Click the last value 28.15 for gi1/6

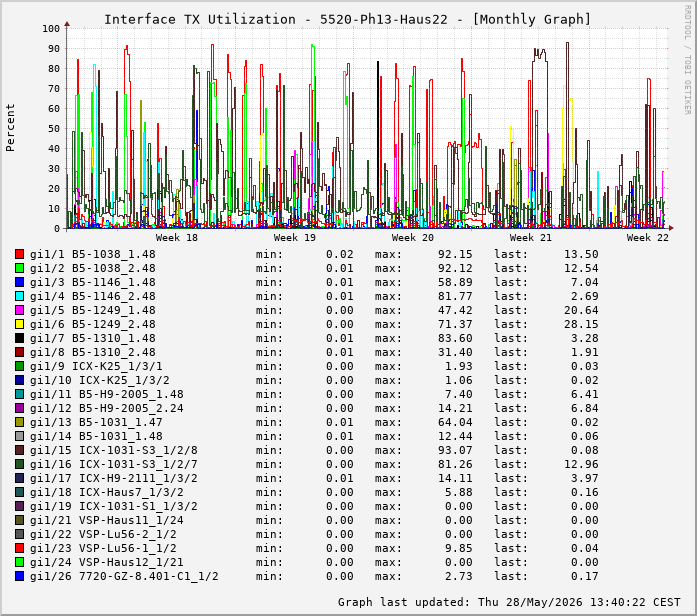point(581,324)
